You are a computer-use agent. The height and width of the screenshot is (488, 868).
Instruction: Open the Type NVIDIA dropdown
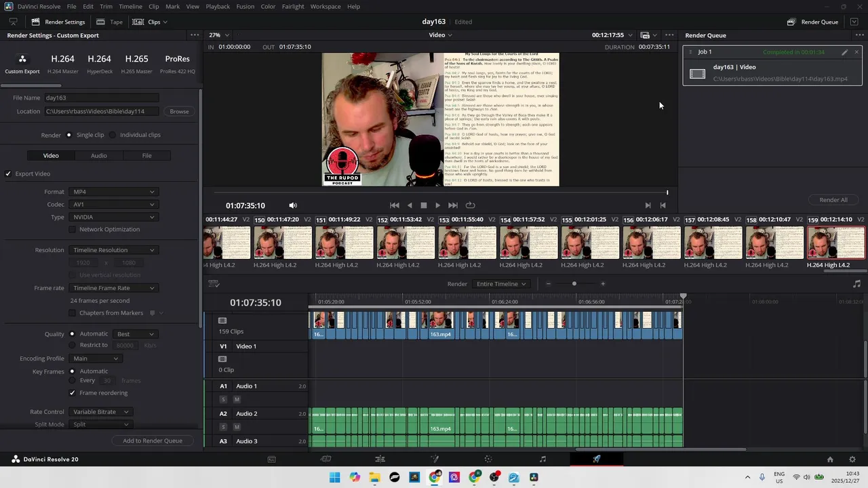coord(113,217)
